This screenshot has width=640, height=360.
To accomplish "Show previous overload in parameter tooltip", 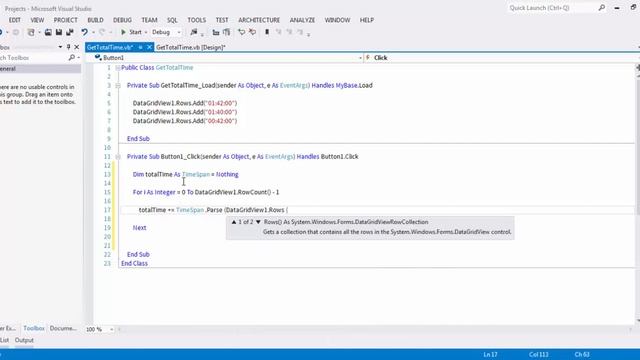I will 234,222.
